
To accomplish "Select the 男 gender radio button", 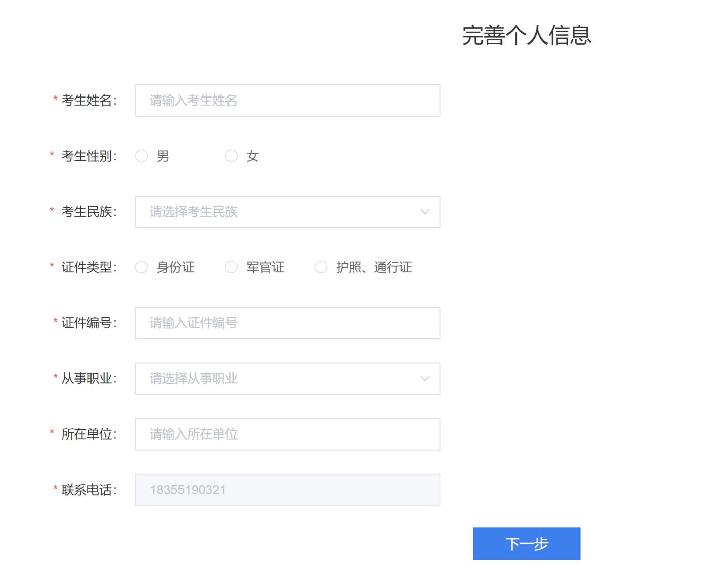I will (142, 156).
